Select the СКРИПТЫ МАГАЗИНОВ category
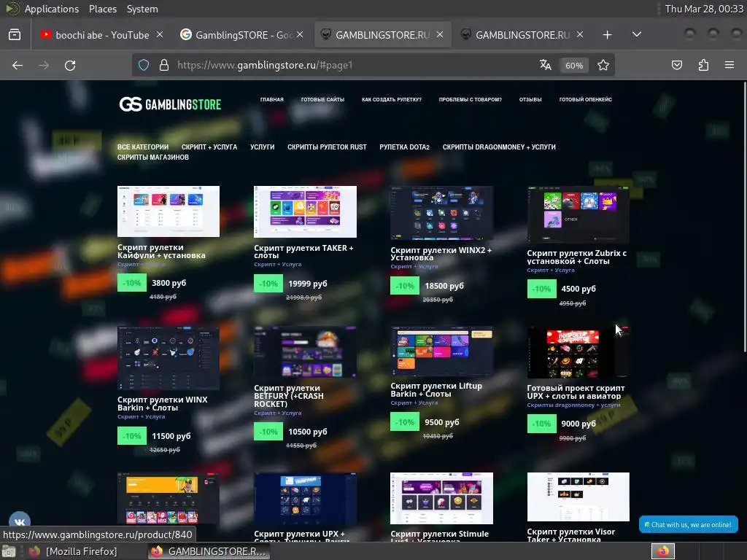747x560 pixels. [x=153, y=157]
